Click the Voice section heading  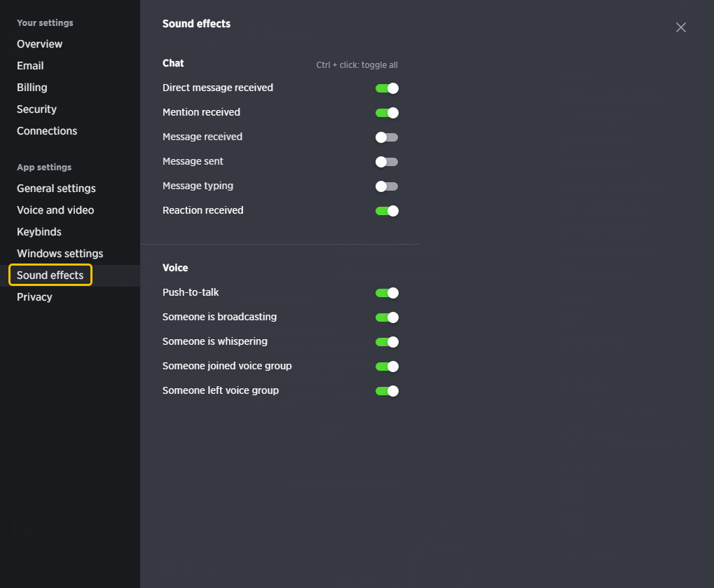point(175,268)
